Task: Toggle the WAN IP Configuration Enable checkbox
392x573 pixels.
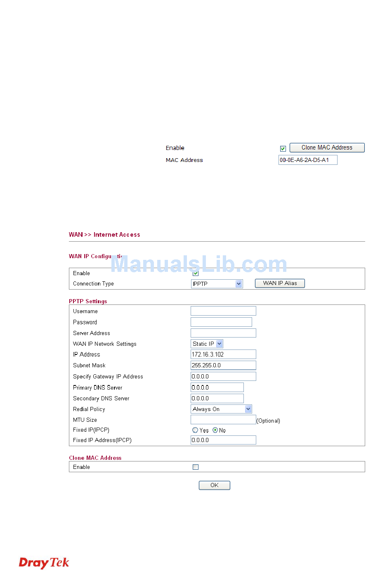Action: point(196,273)
